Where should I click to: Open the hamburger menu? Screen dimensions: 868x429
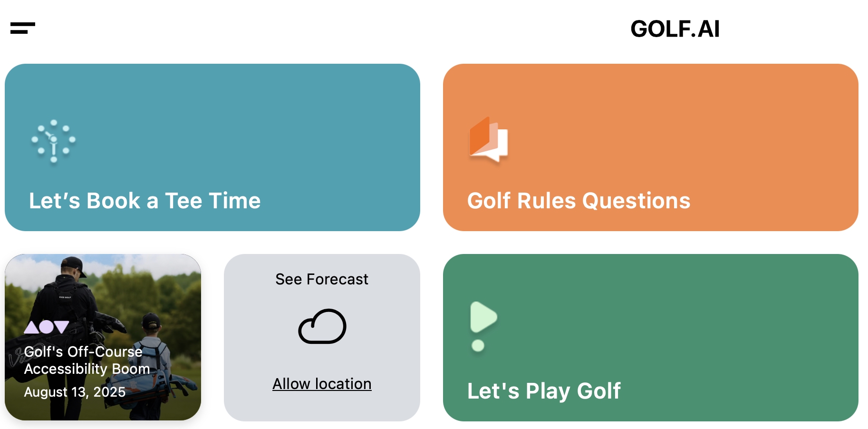(22, 28)
